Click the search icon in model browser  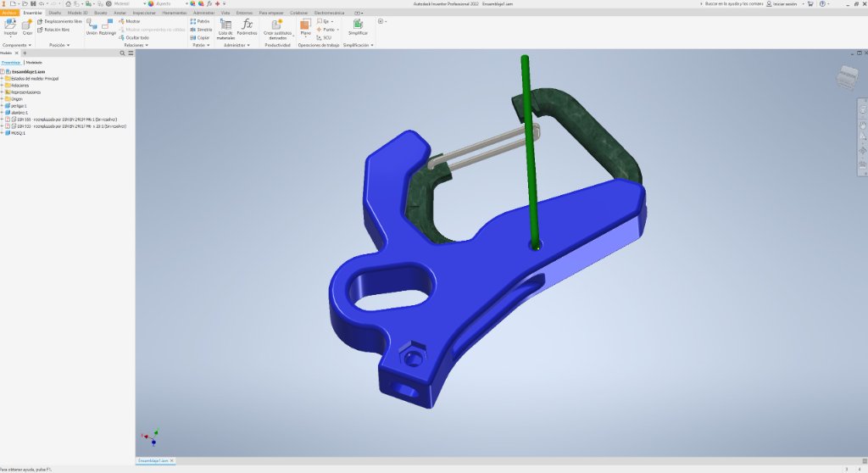pos(122,53)
